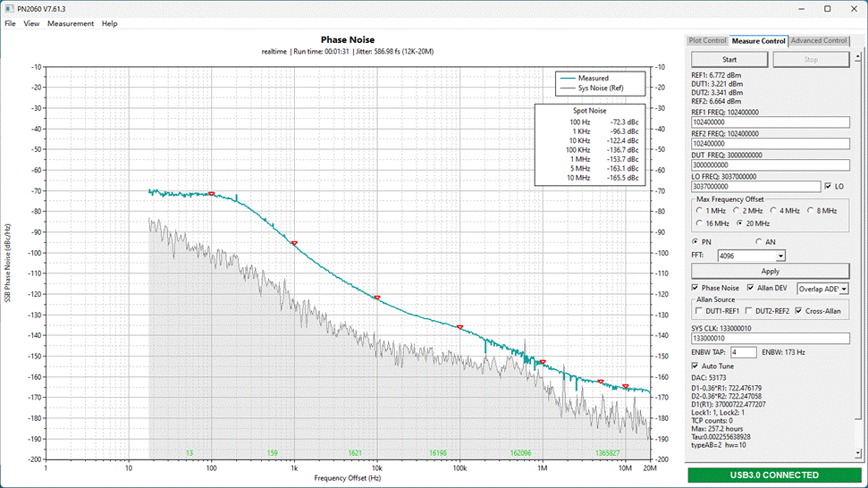Open the View menu
The height and width of the screenshot is (488, 868).
tap(31, 24)
